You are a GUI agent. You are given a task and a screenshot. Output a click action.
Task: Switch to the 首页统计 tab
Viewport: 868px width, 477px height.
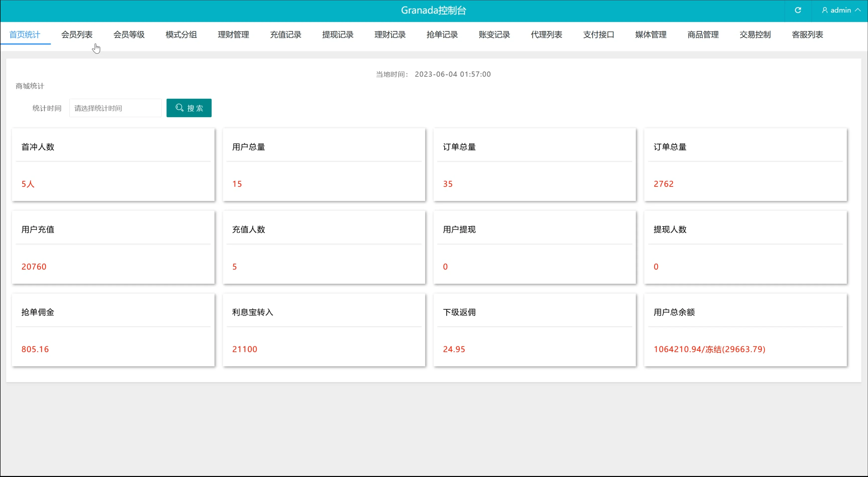tap(25, 35)
